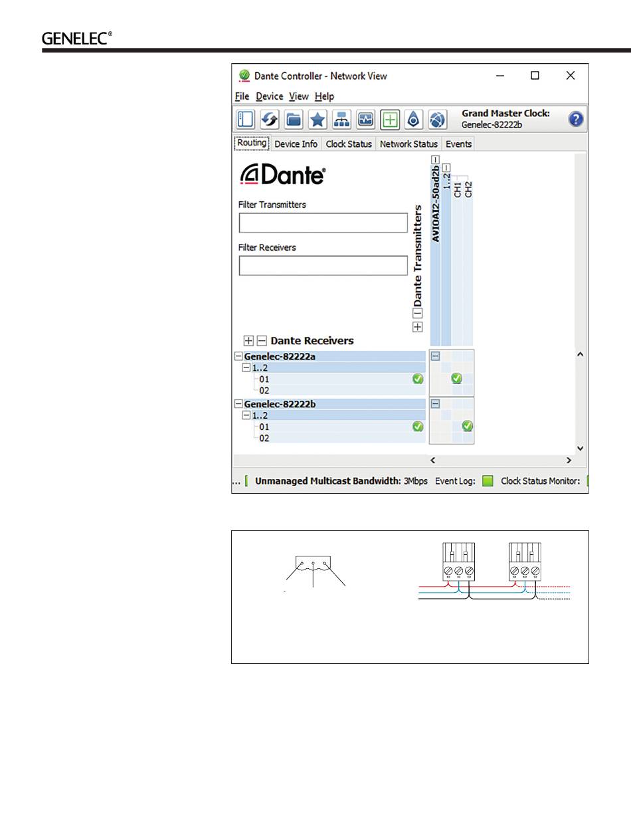
Task: Click the Dante Controller title bar icon
Action: 244,76
